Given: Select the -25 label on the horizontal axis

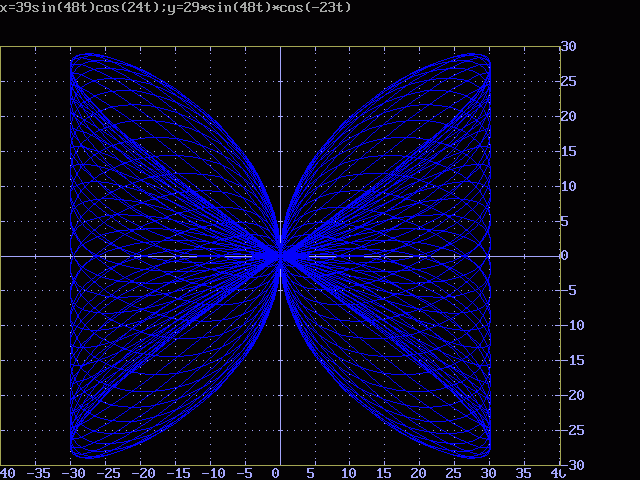Looking at the screenshot, I should (x=109, y=472).
